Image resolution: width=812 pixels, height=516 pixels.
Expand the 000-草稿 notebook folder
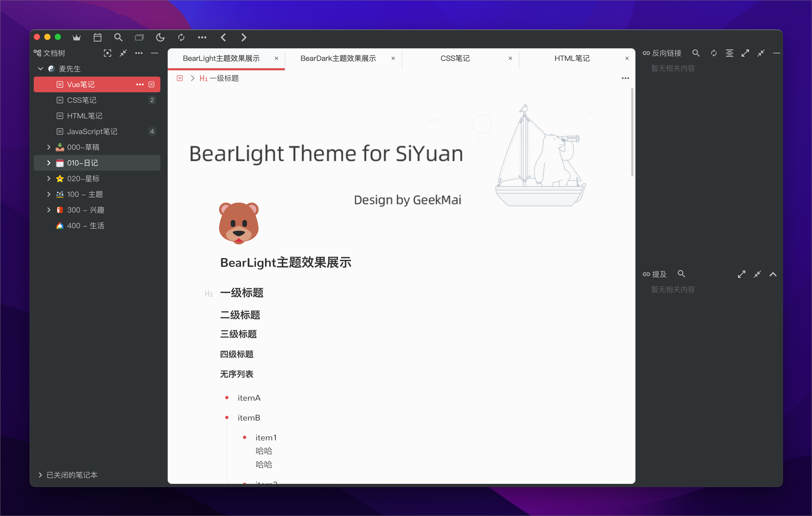[x=49, y=147]
